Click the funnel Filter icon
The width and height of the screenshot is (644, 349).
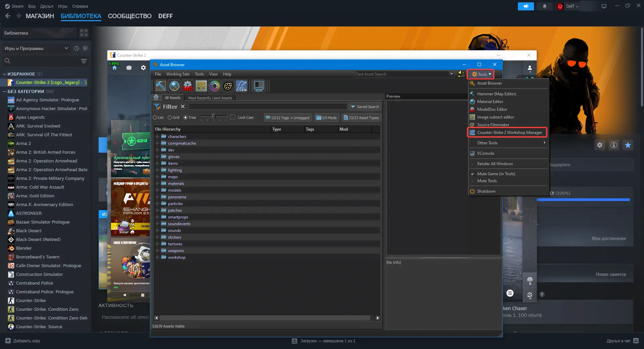click(x=157, y=107)
